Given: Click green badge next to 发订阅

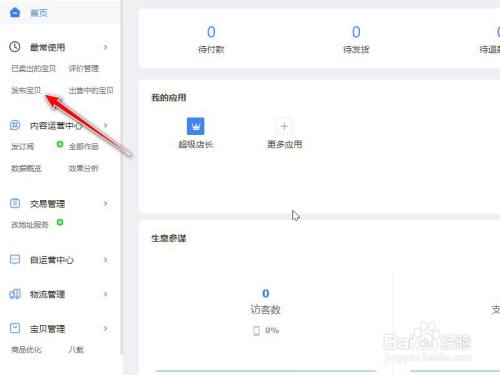Looking at the screenshot, I should click(x=60, y=144).
